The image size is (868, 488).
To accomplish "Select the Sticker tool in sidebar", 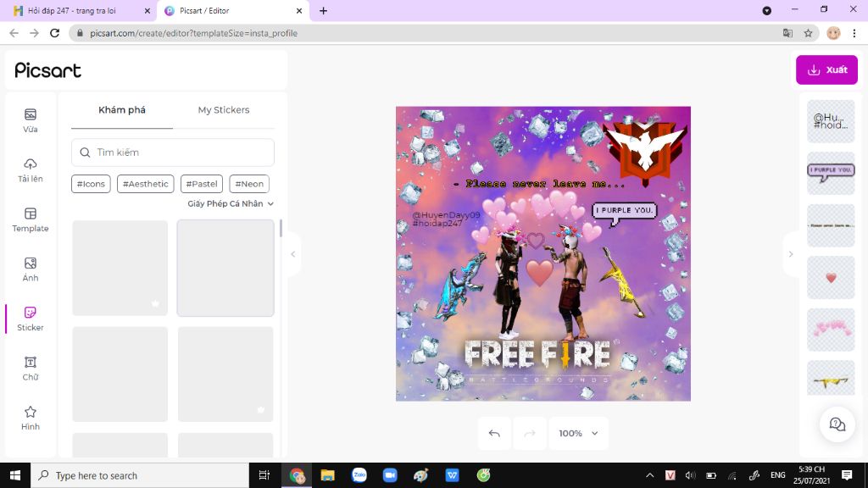I will tap(30, 319).
